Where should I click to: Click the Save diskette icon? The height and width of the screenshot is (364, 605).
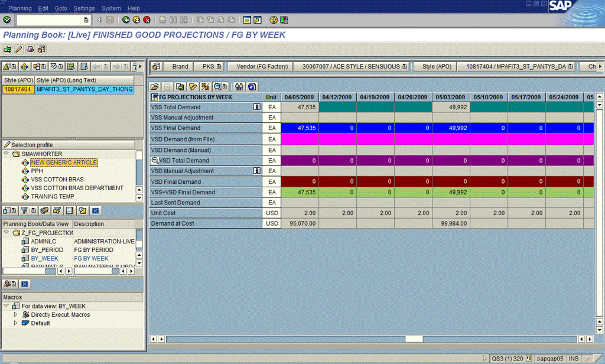tap(110, 19)
